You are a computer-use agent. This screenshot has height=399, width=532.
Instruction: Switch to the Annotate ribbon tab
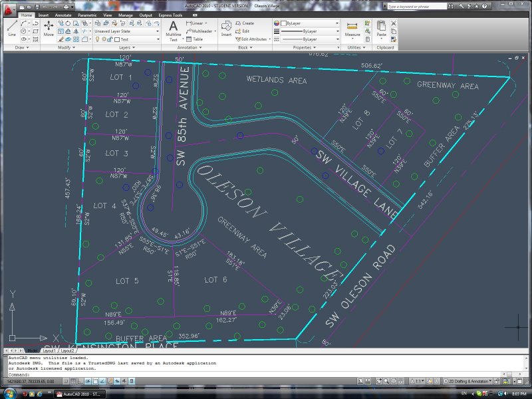63,15
